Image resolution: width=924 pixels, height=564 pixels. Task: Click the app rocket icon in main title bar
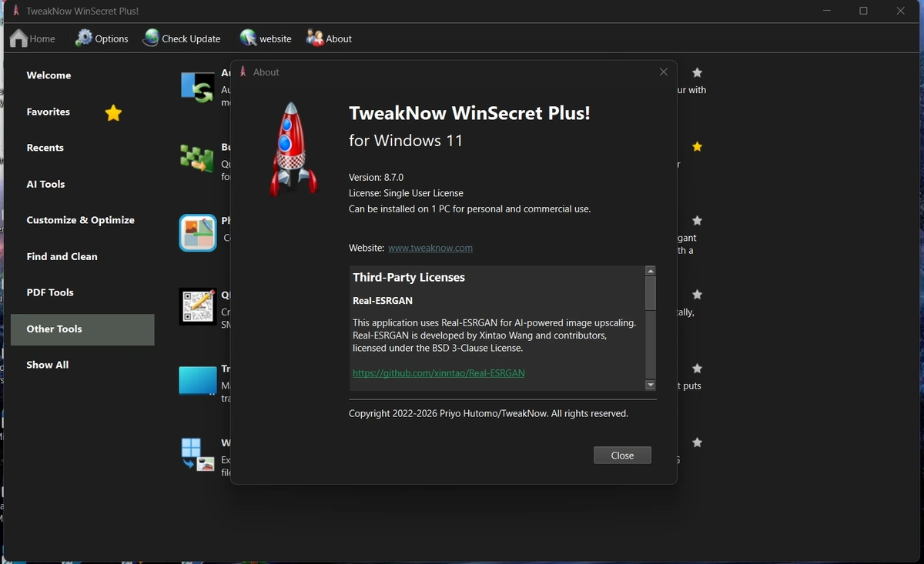coord(15,11)
